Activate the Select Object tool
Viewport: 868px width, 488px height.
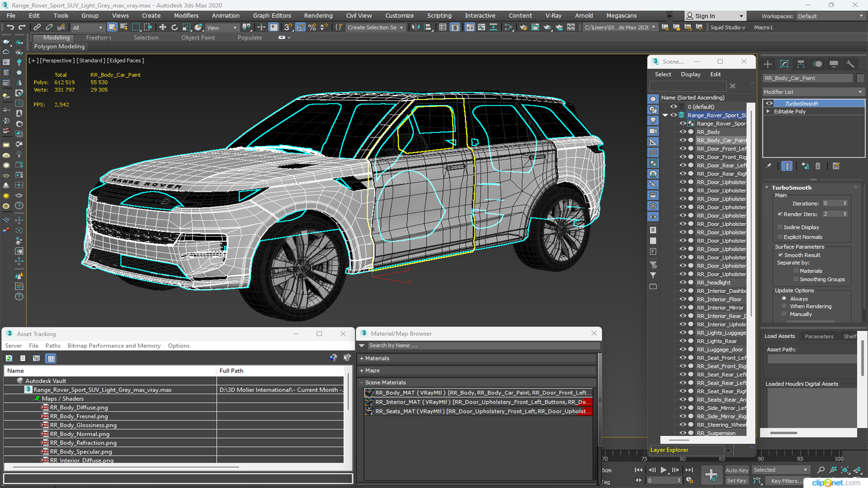pos(112,28)
